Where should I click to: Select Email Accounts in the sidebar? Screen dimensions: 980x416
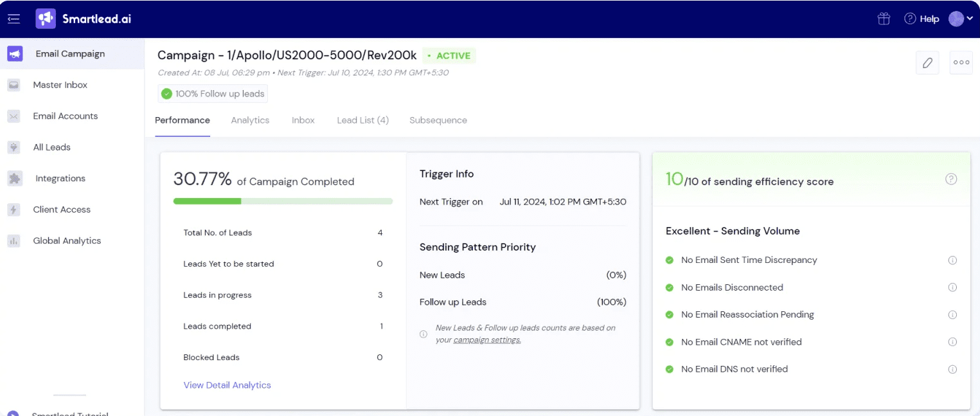[65, 116]
